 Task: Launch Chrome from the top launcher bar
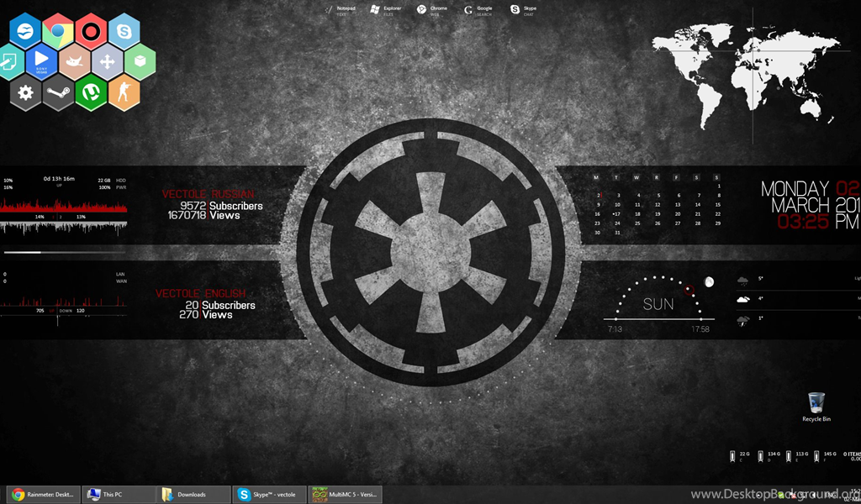pos(432,10)
